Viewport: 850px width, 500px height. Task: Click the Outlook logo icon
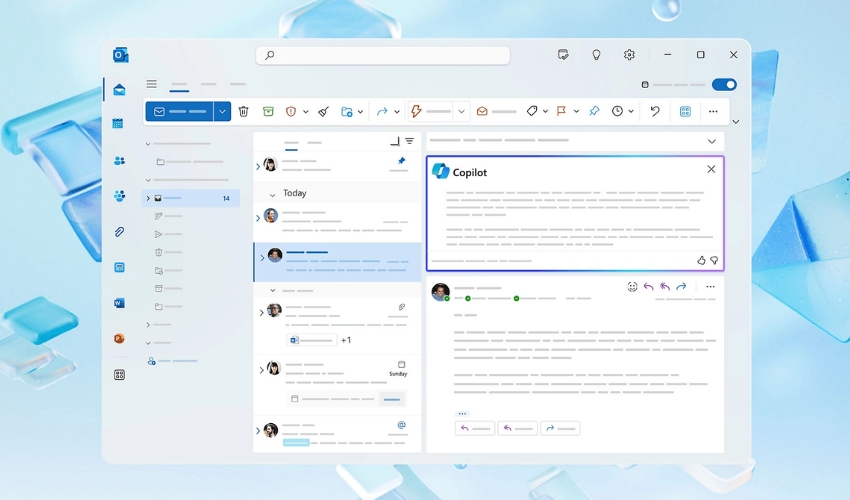(120, 55)
